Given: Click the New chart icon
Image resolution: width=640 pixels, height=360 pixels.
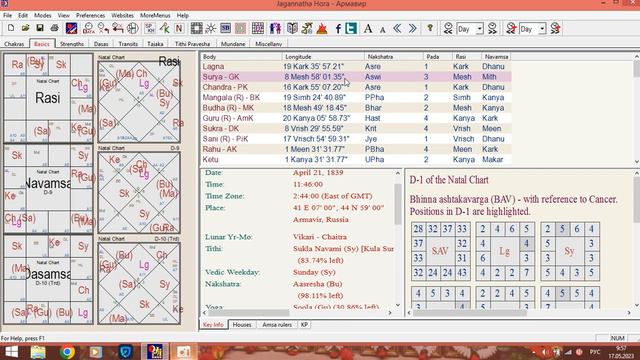Looking at the screenshot, I should [x=11, y=28].
